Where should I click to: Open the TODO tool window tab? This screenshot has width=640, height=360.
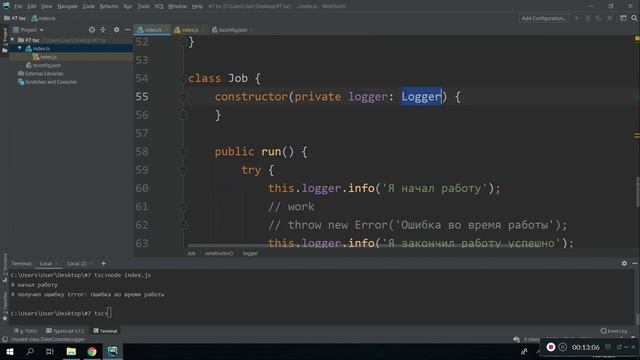(26, 331)
